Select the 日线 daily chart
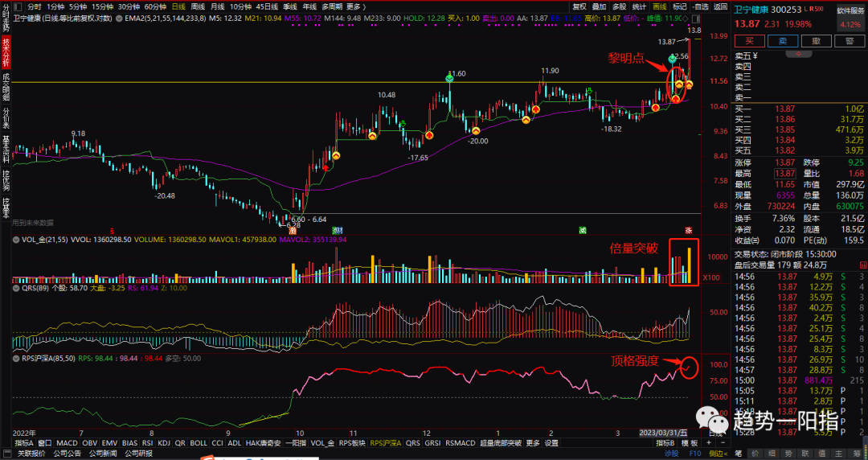Screen dimensions: 868x460 pyautogui.click(x=178, y=6)
